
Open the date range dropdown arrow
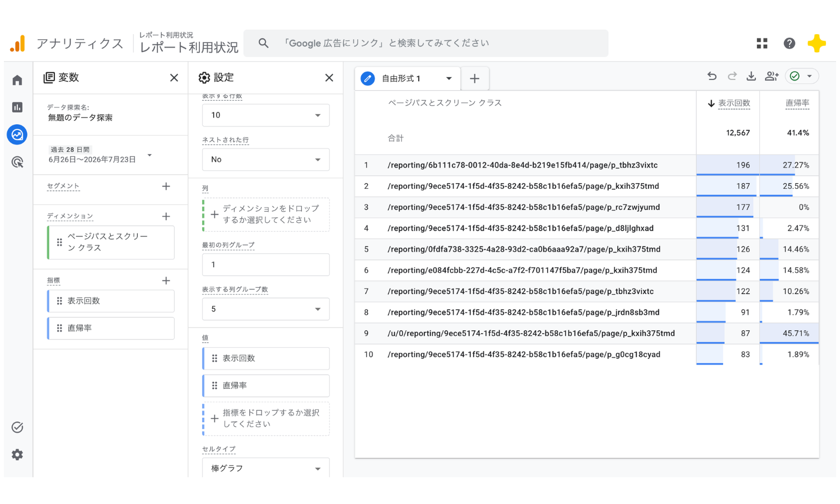(150, 155)
